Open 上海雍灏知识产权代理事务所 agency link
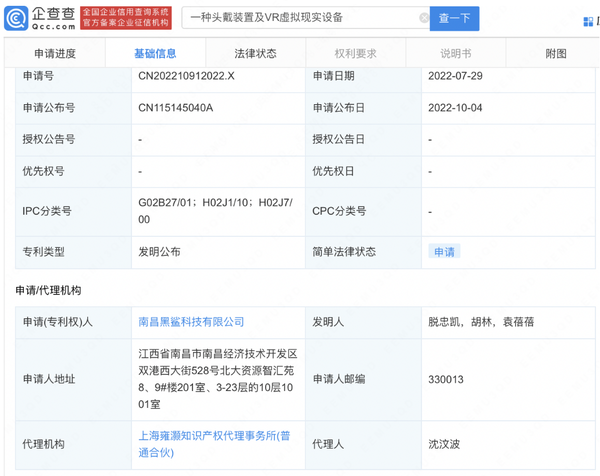600x476 pixels. pyautogui.click(x=214, y=444)
